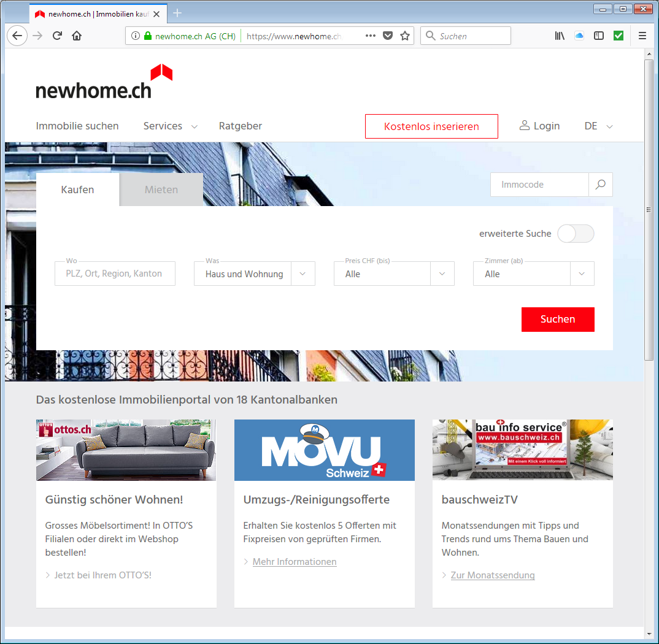
Task: Open the Mehr Informationen link
Action: (295, 562)
